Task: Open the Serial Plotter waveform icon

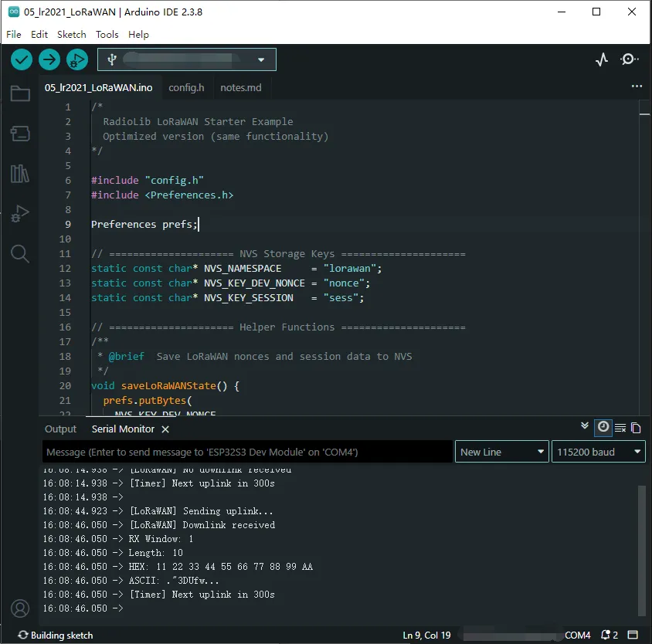Action: 602,59
